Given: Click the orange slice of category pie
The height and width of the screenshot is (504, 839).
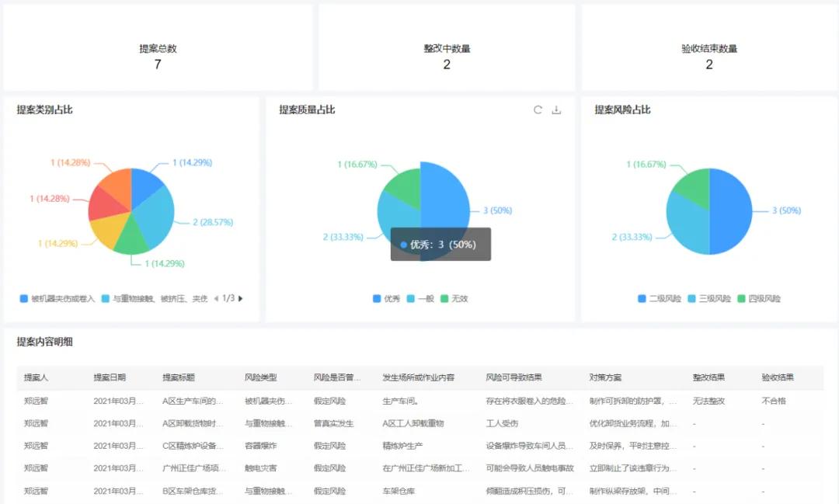Looking at the screenshot, I should [x=117, y=185].
